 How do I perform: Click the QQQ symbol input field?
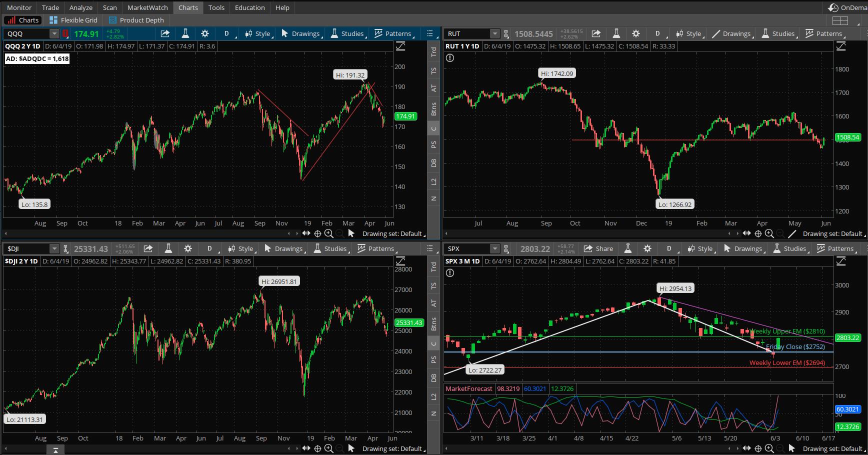tap(27, 33)
